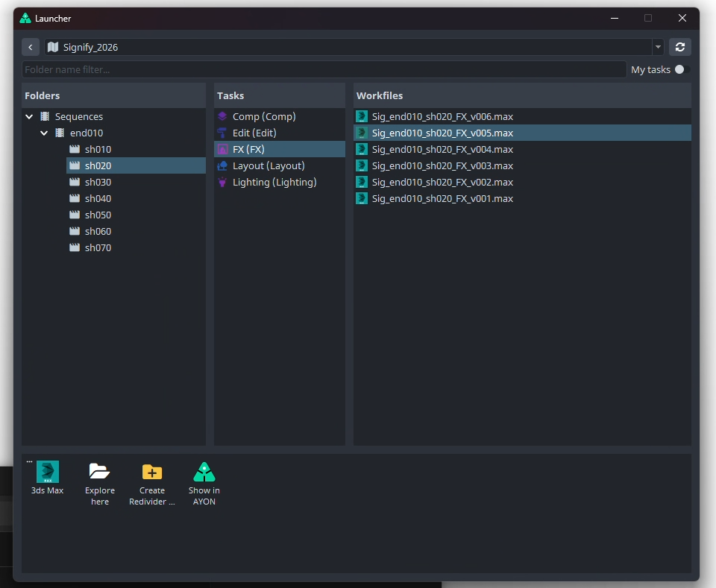The width and height of the screenshot is (716, 588).
Task: Select Sig_end010_sh020_FX_v006.max workfile
Action: point(522,116)
